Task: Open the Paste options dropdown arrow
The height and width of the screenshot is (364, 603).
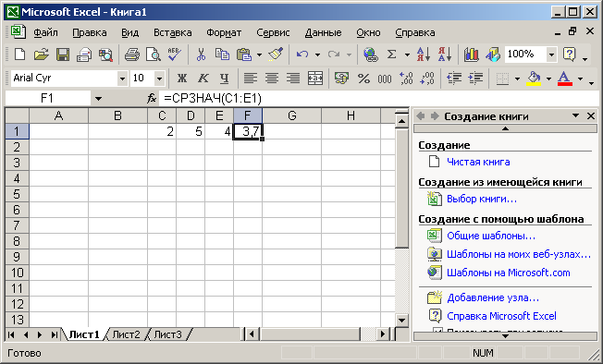Action: pyautogui.click(x=259, y=55)
